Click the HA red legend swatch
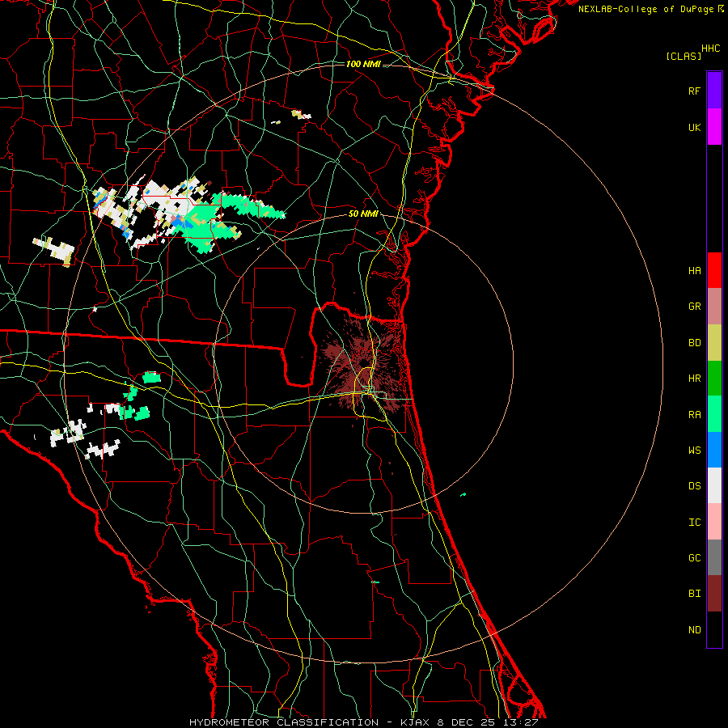Viewport: 728px width, 728px height. coord(714,270)
